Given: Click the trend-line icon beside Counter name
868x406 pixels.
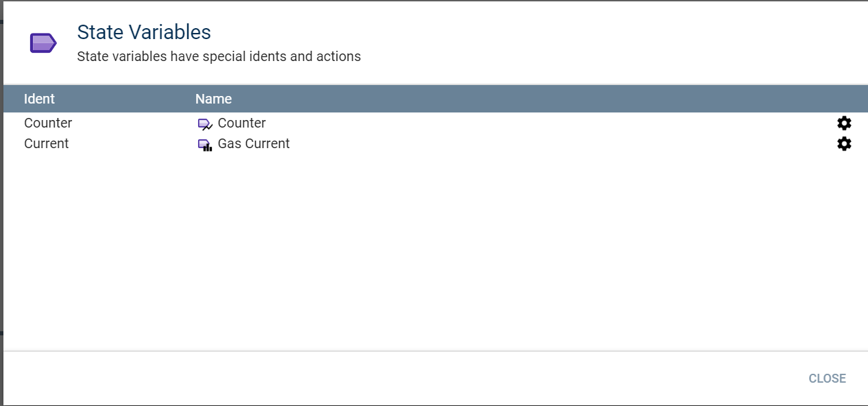Looking at the screenshot, I should tap(205, 124).
